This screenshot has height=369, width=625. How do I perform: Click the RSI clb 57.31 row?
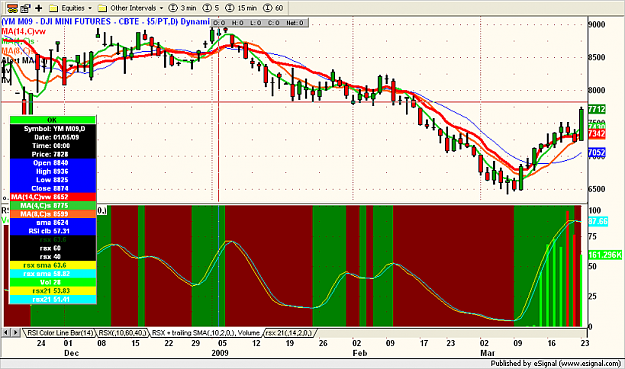[x=53, y=231]
